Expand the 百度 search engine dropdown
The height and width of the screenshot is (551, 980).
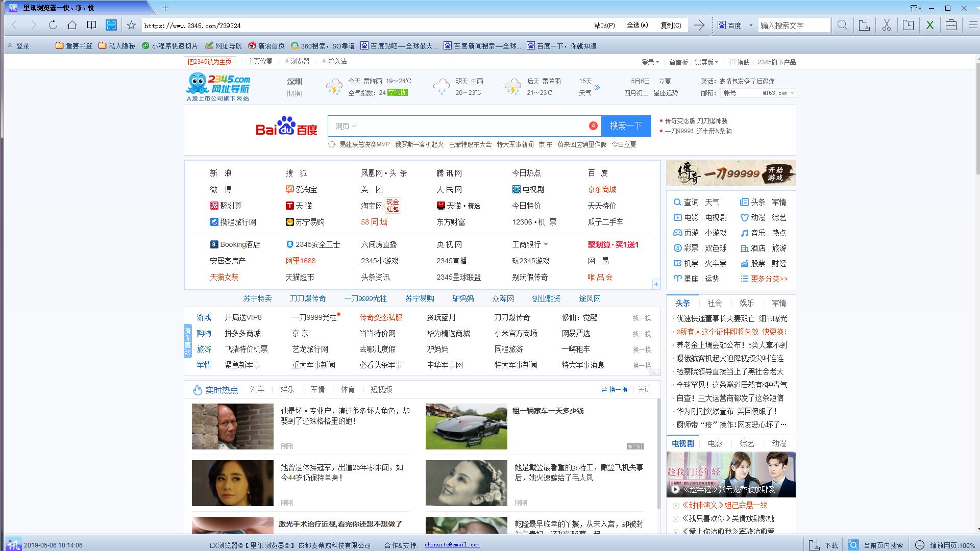point(750,25)
